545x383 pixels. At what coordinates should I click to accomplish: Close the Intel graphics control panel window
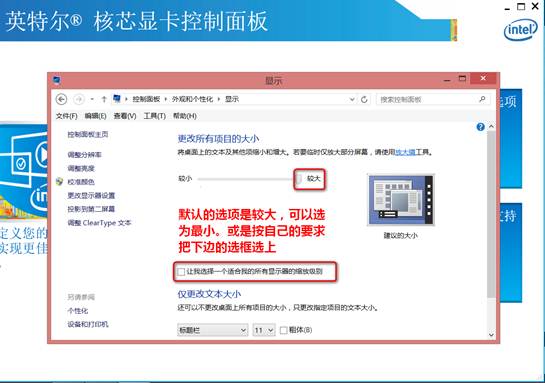coord(535,6)
